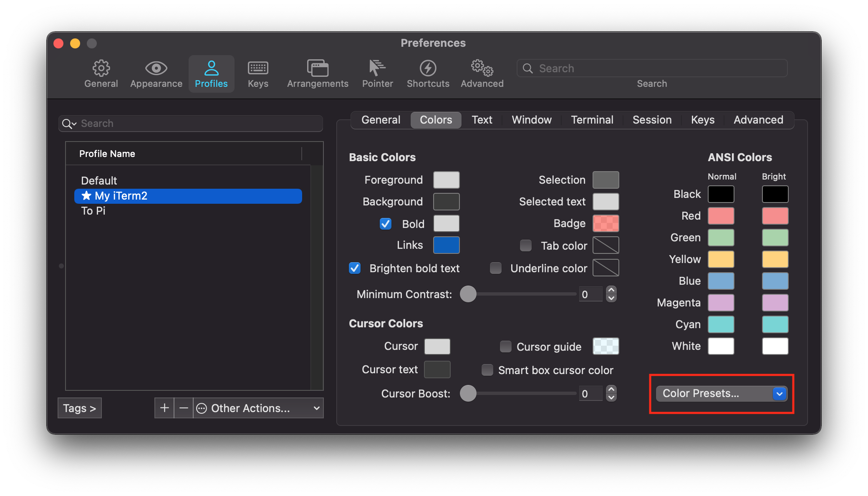Open the Color Presets dropdown

(721, 393)
